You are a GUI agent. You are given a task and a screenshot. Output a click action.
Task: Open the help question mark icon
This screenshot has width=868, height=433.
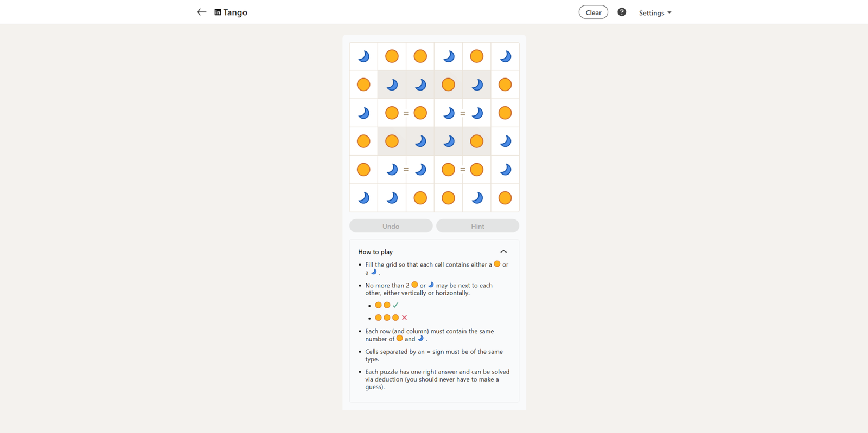[x=622, y=12]
